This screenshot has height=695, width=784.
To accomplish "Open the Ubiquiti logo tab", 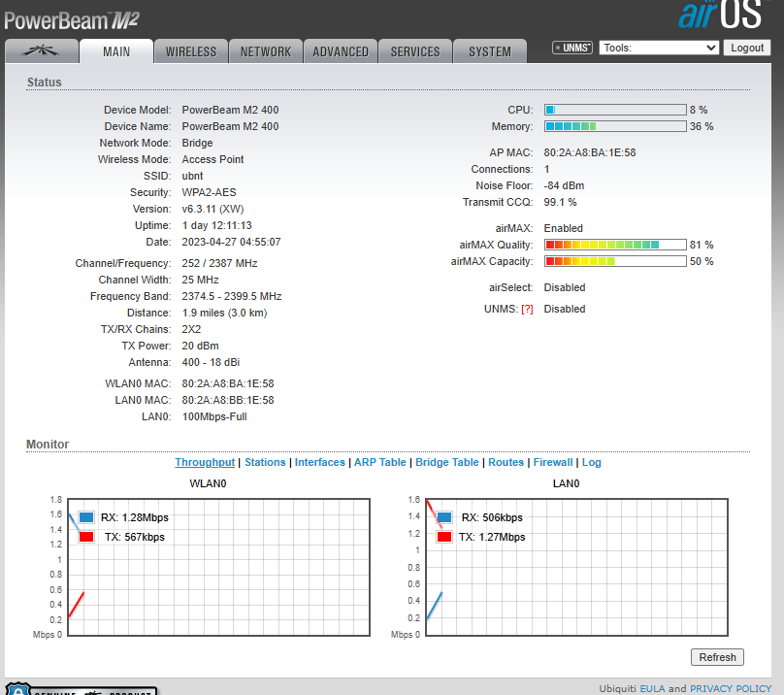I will click(x=42, y=51).
